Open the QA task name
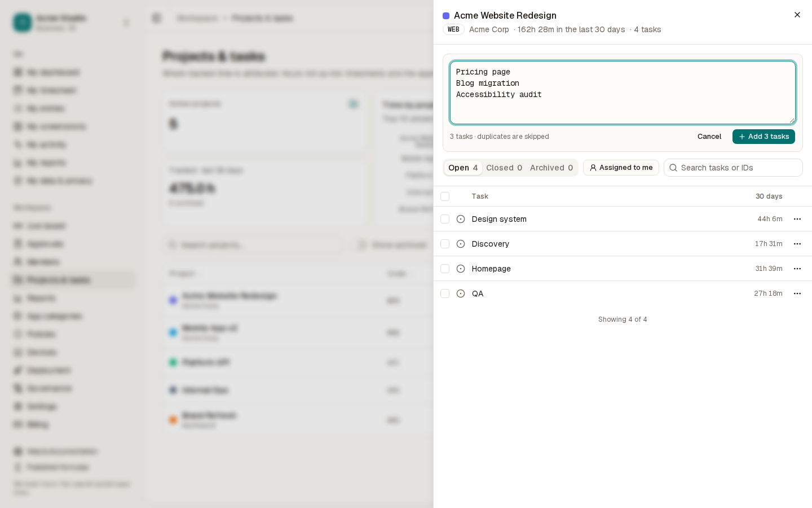The width and height of the screenshot is (812, 508). pos(478,294)
